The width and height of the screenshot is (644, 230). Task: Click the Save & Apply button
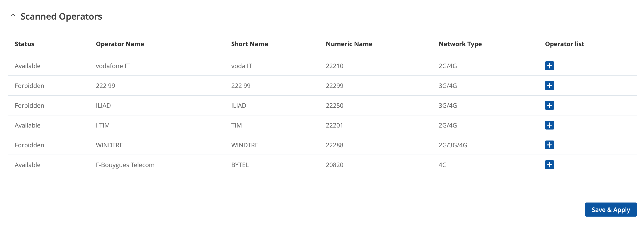point(611,210)
